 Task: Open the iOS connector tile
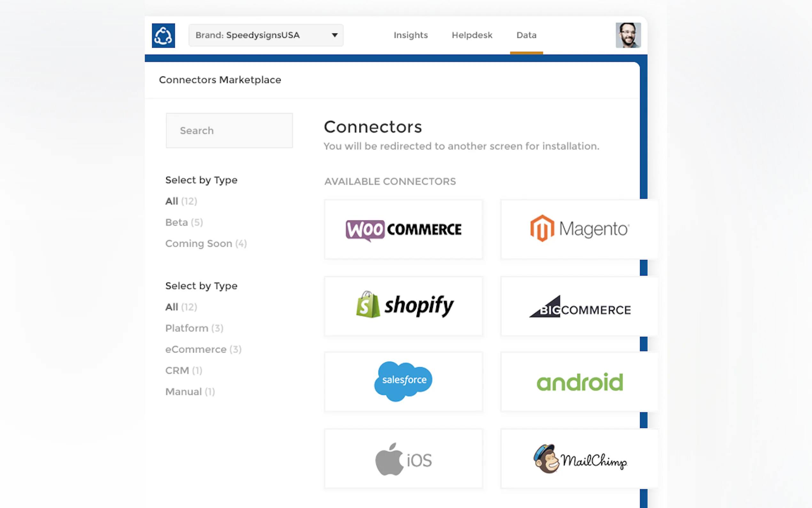coord(403,459)
